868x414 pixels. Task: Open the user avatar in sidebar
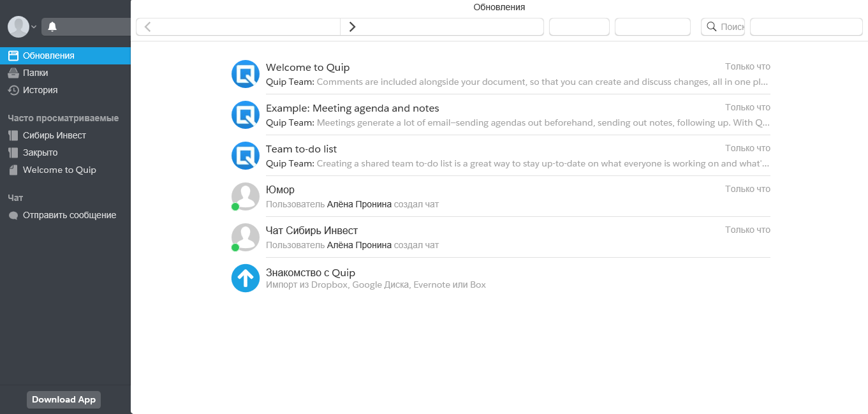click(x=18, y=27)
